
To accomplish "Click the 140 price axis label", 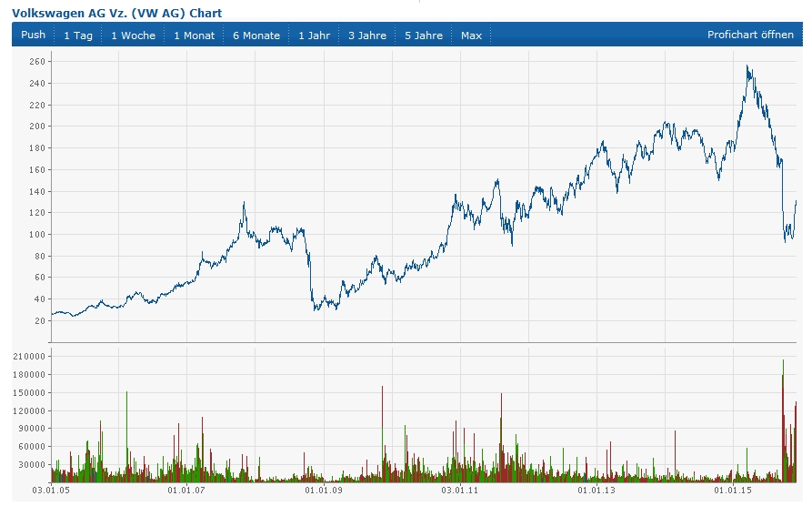I will (37, 192).
